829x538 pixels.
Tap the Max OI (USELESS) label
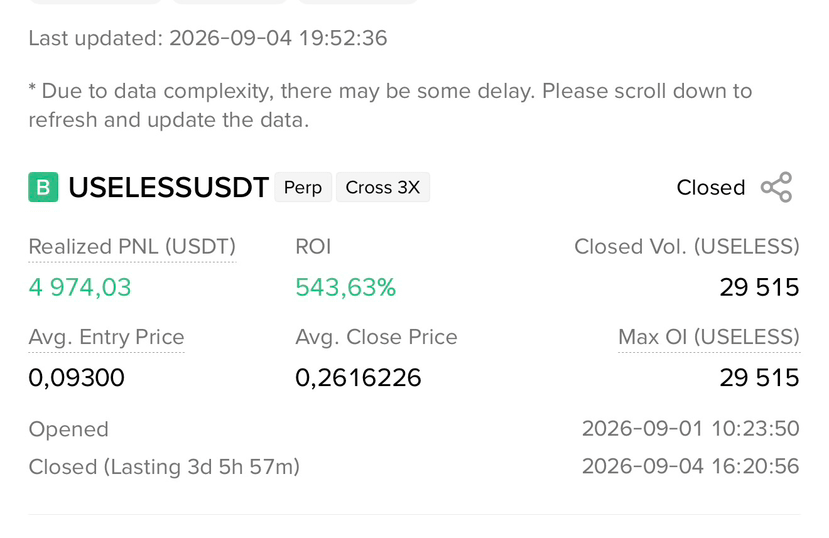pos(709,337)
